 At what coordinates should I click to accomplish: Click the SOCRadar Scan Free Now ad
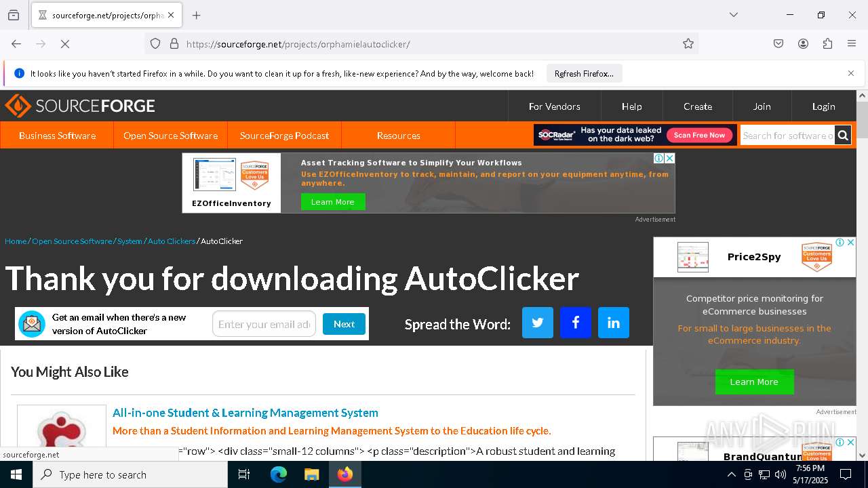635,135
